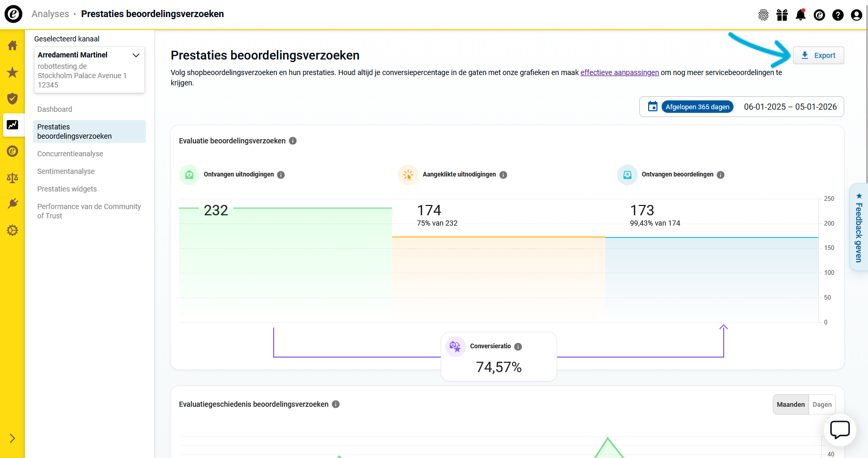This screenshot has height=458, width=868.
Task: Expand the left sidebar with the chevron
Action: pos(12,438)
